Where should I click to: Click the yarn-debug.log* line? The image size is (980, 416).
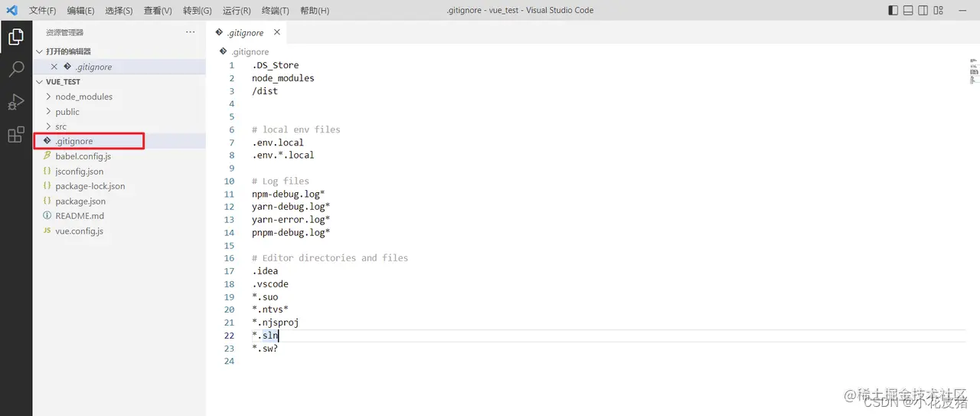[291, 207]
